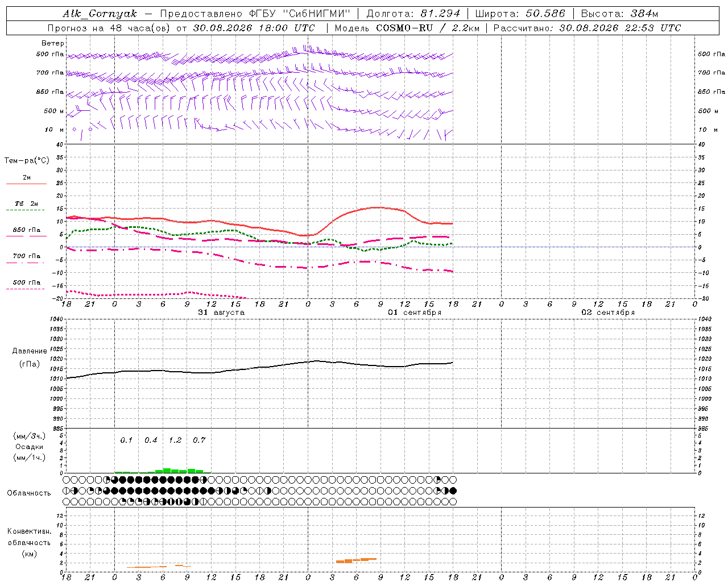Click the Облачность cloud cover label
Image resolution: width=728 pixels, height=582 pixels.
(x=29, y=493)
